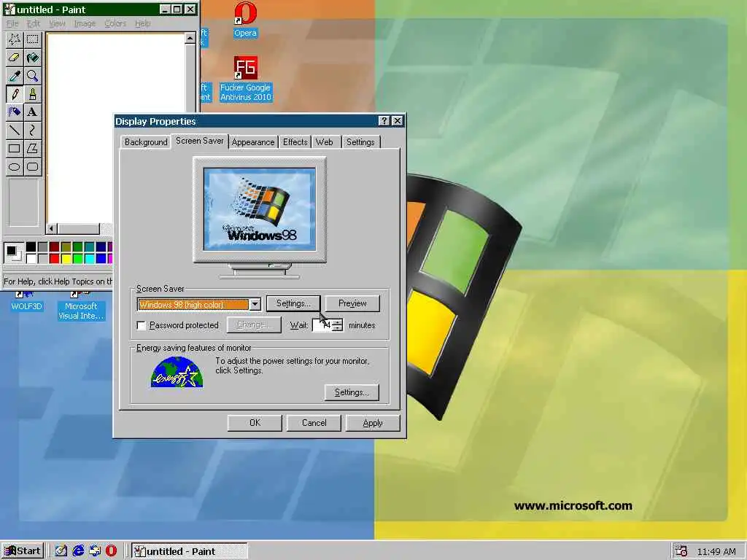Open Paint's Help menu
The height and width of the screenshot is (560, 747).
tap(142, 23)
